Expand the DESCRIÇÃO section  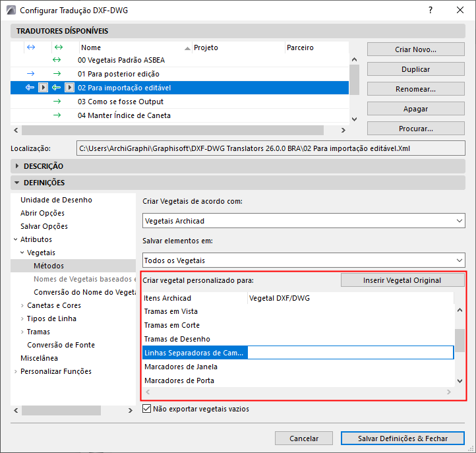click(18, 166)
